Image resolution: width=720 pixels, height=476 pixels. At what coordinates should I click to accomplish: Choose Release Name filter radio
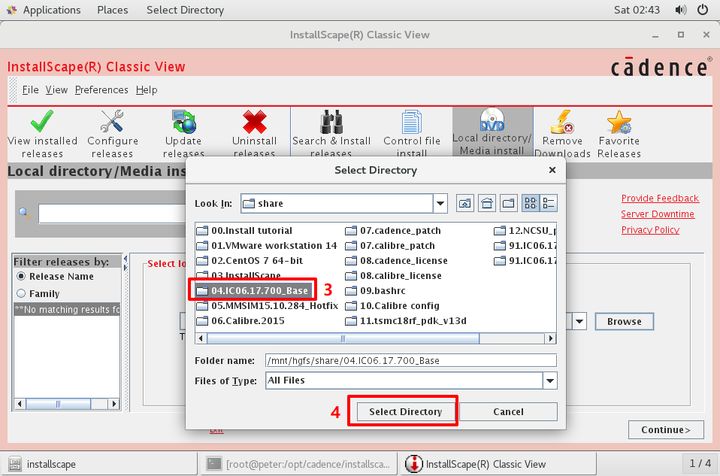pos(21,276)
